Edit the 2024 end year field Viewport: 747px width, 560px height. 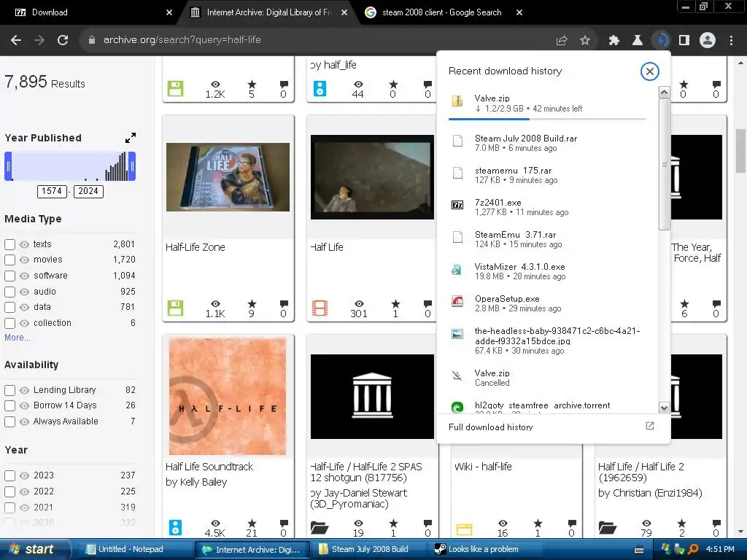pos(88,192)
